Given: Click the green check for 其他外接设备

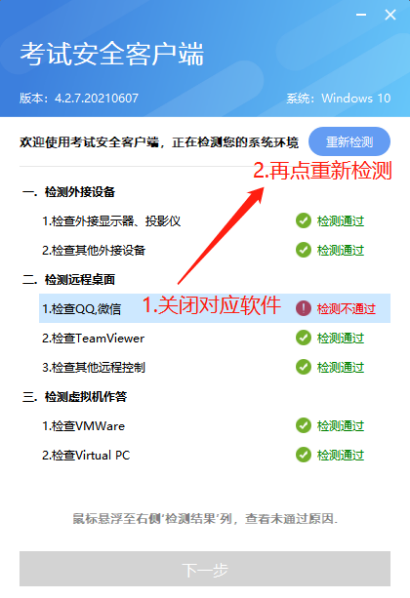Looking at the screenshot, I should pyautogui.click(x=303, y=250).
